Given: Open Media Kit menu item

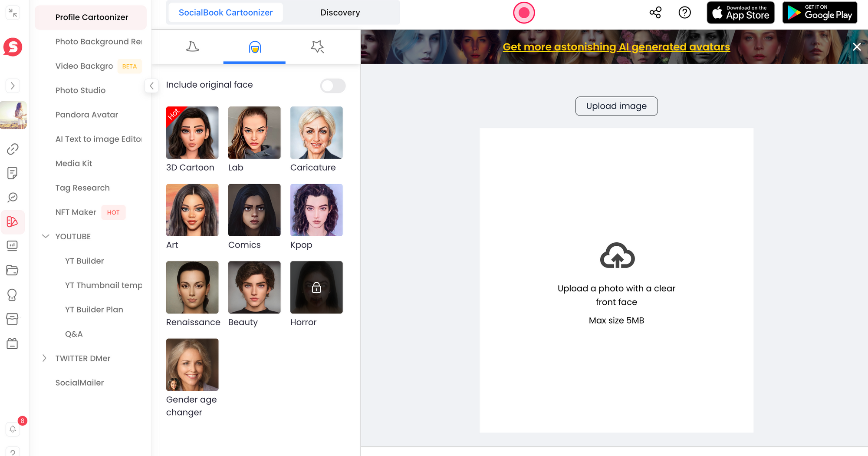Looking at the screenshot, I should 74,163.
